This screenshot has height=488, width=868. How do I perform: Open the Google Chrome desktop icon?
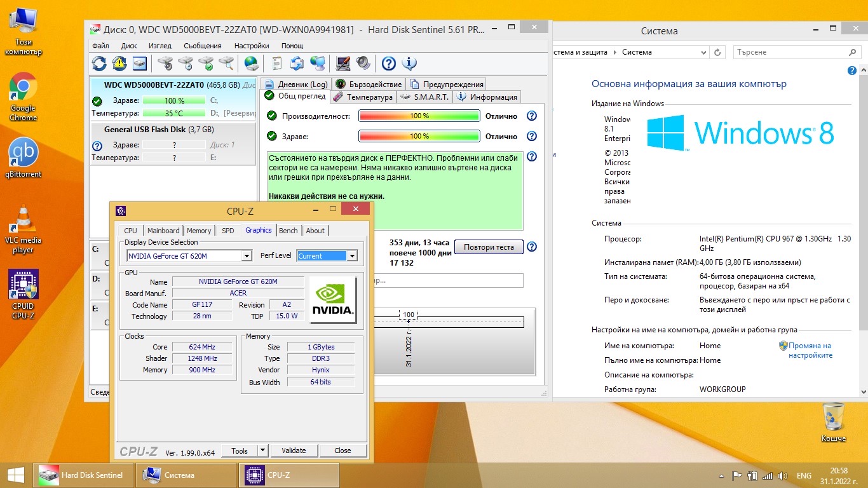pyautogui.click(x=23, y=97)
